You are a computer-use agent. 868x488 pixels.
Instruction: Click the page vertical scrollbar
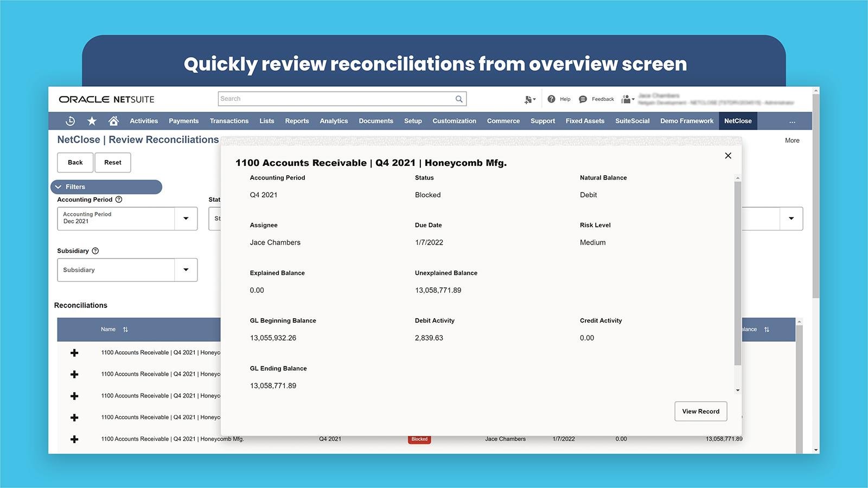815,195
